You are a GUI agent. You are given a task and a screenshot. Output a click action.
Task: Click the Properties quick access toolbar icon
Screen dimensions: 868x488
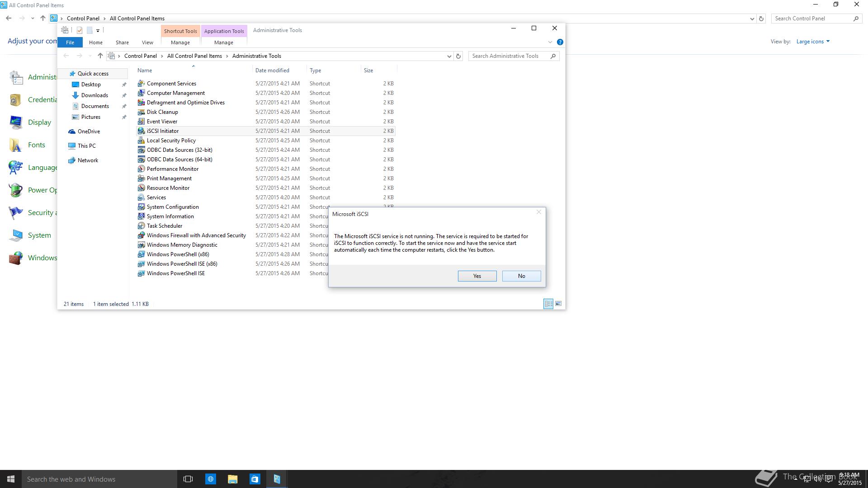click(80, 30)
